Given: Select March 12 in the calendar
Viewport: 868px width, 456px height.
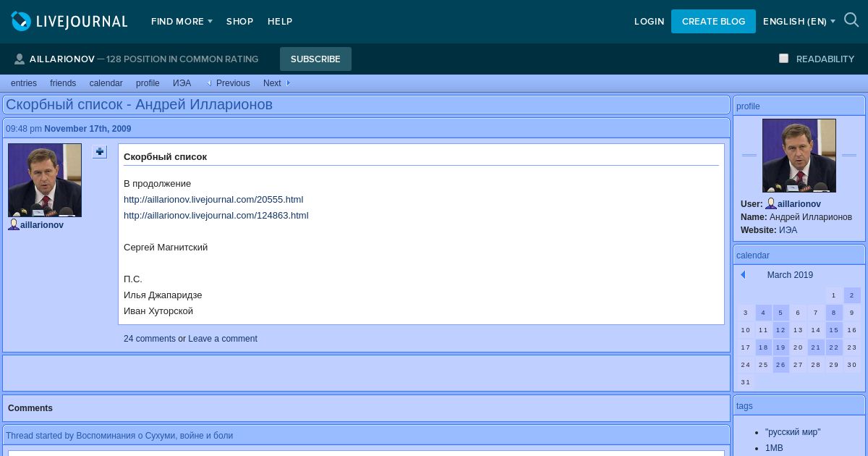Looking at the screenshot, I should pos(780,330).
